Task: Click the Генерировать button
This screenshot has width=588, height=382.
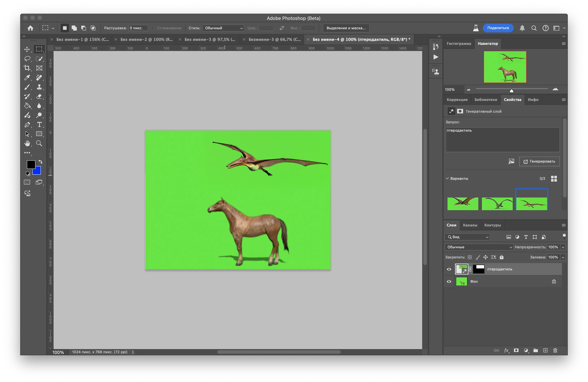Action: pos(539,161)
